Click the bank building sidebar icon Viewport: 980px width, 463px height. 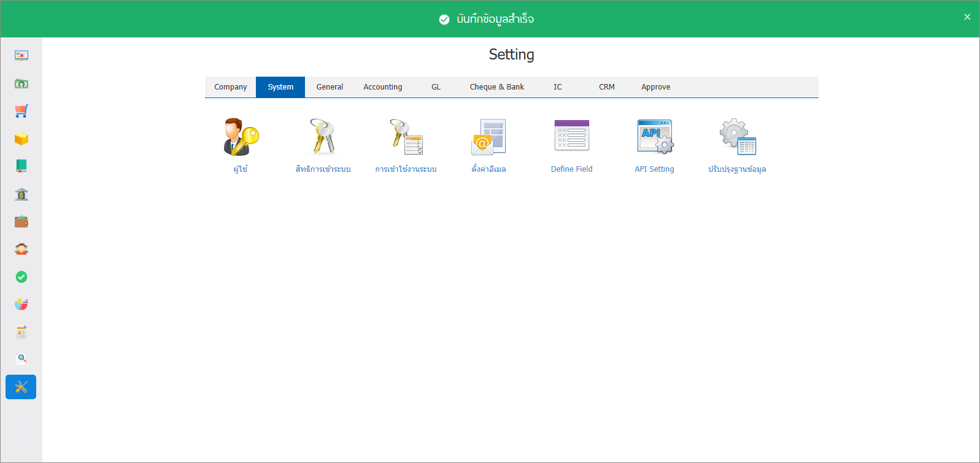[21, 194]
